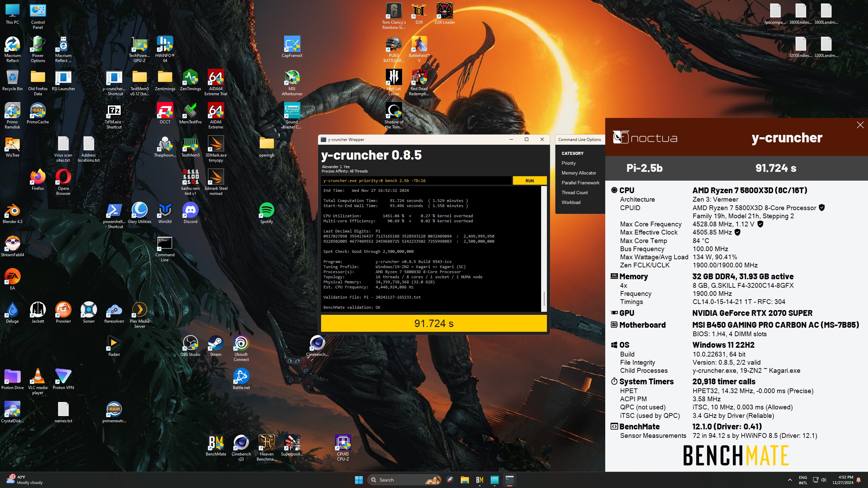Select the Plex Media Server icon
The width and height of the screenshot is (868, 488).
click(139, 315)
